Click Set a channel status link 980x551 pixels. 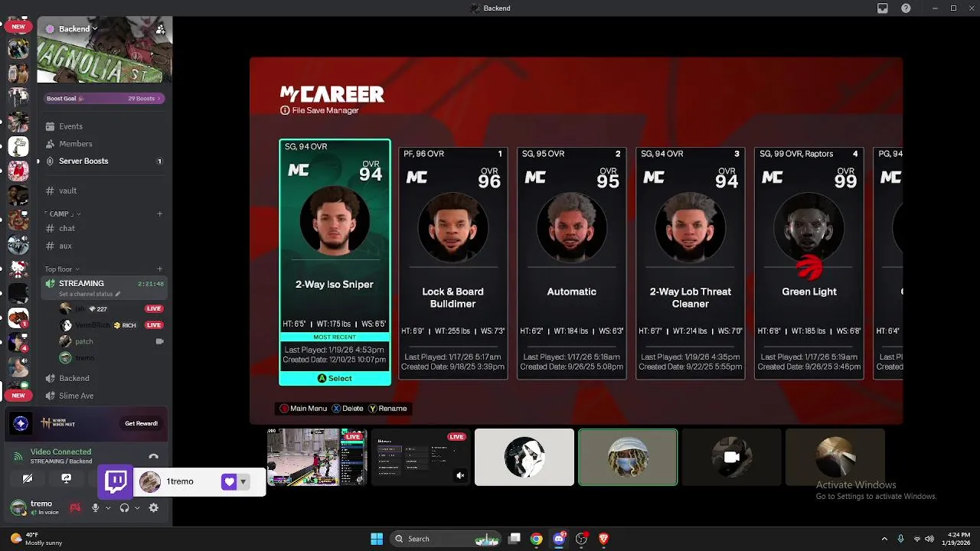90,294
